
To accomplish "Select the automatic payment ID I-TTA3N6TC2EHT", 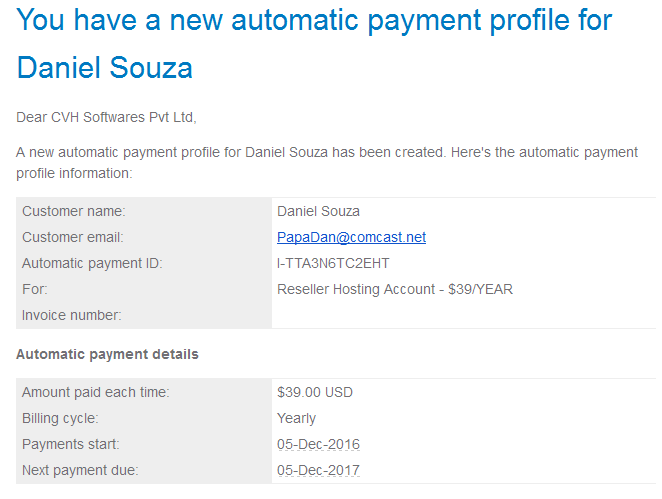I will click(x=333, y=263).
